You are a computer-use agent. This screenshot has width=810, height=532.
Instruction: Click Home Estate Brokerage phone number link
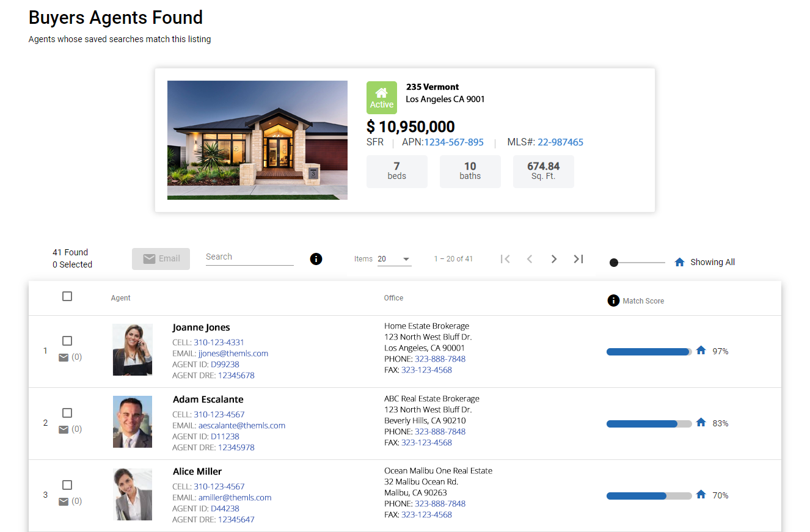pos(440,359)
